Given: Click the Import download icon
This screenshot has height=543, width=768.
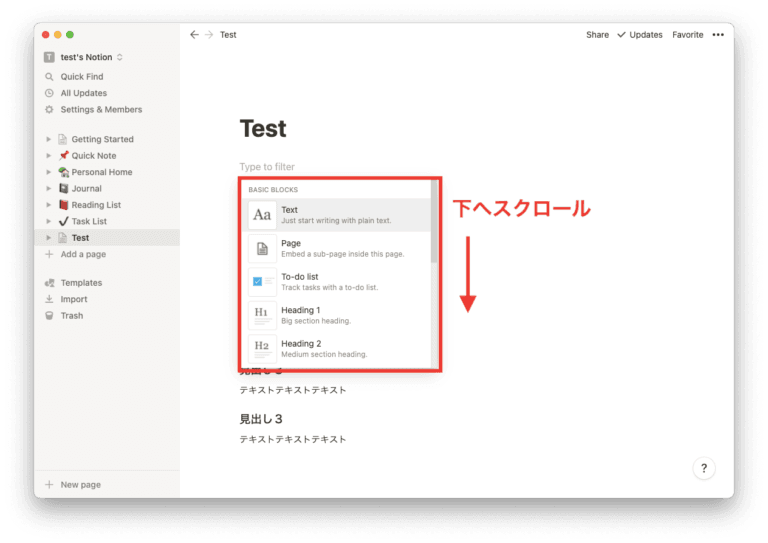Looking at the screenshot, I should coord(50,299).
